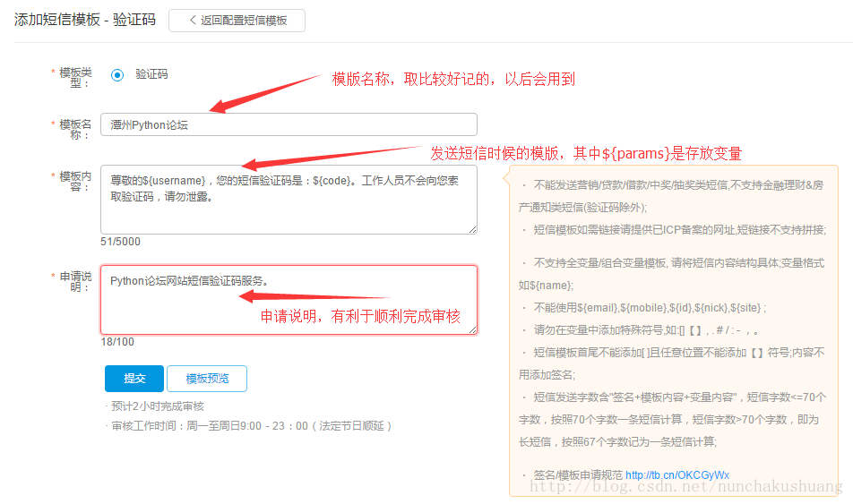Click the 审核工作时间 working hours note

[251, 426]
